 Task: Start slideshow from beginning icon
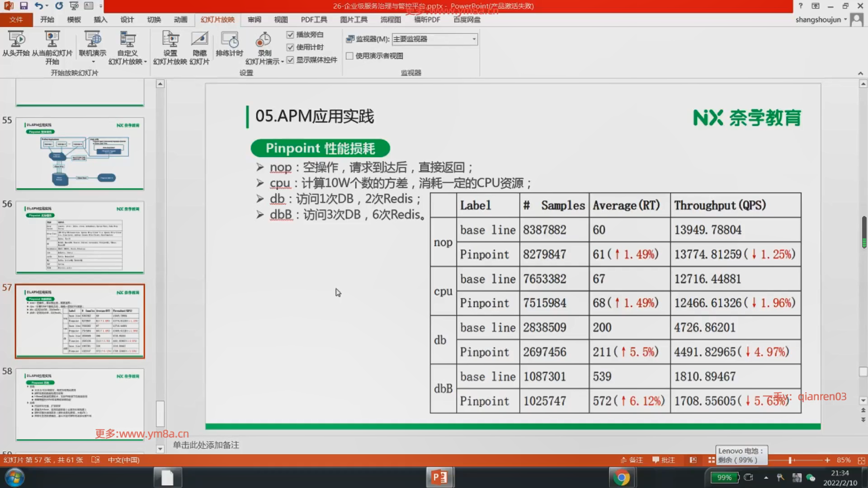(16, 40)
